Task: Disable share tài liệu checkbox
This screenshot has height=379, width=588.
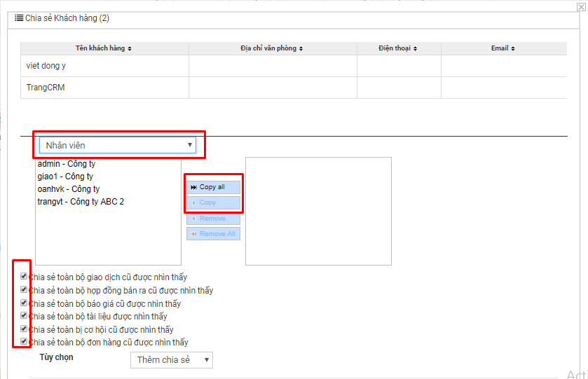Action: tap(25, 316)
